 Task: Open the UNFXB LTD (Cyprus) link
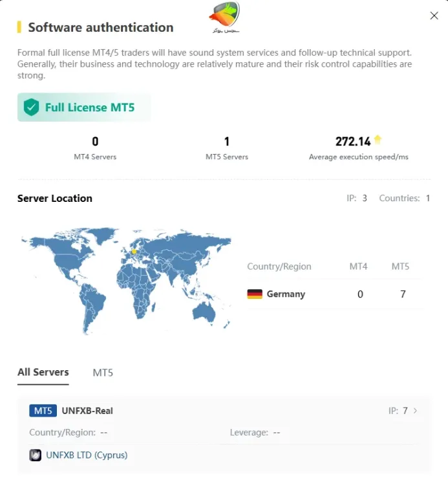point(87,455)
